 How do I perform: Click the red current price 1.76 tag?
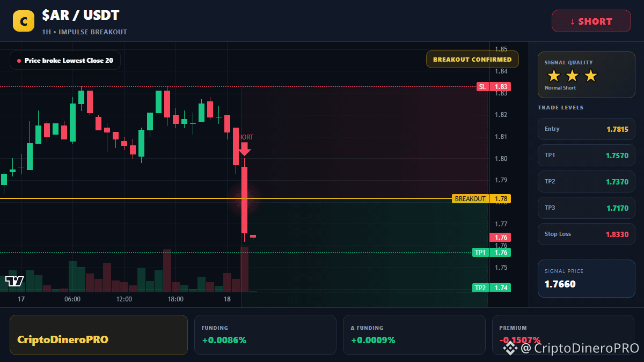click(x=501, y=238)
